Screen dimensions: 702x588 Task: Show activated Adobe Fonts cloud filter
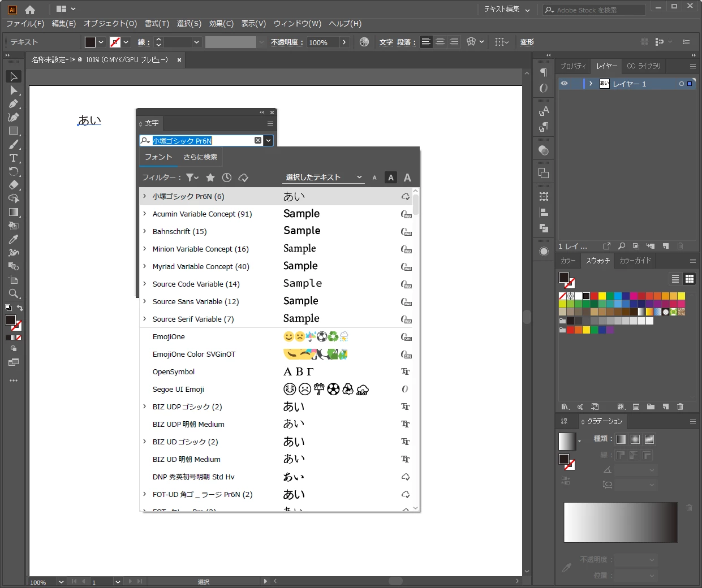pyautogui.click(x=244, y=178)
